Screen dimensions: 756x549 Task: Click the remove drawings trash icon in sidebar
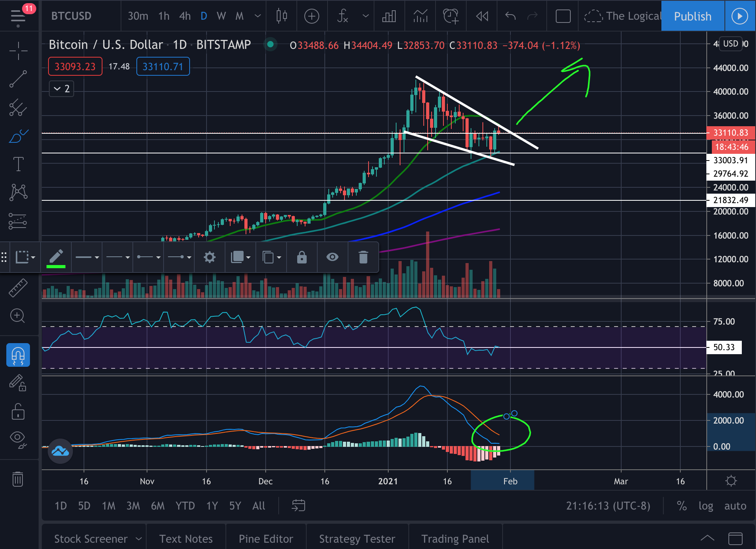pos(18,479)
